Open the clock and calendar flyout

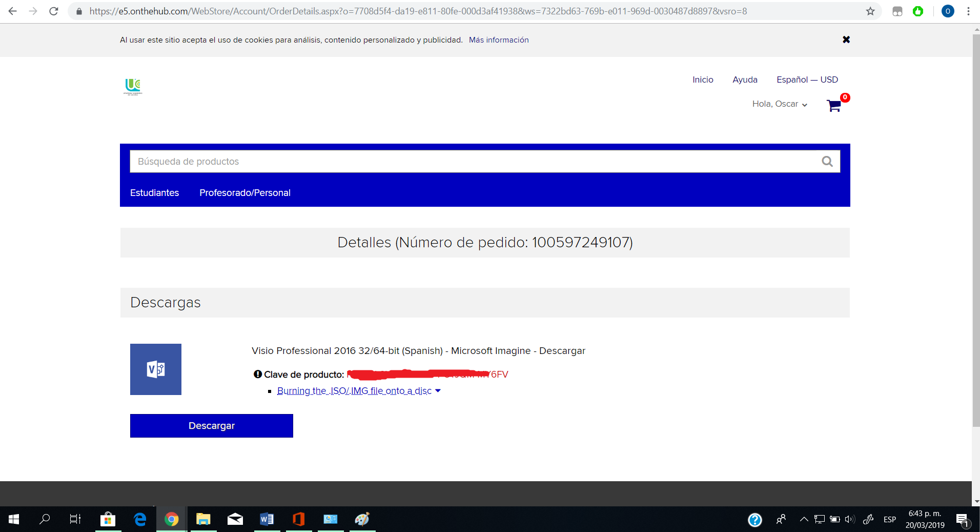pyautogui.click(x=925, y=519)
